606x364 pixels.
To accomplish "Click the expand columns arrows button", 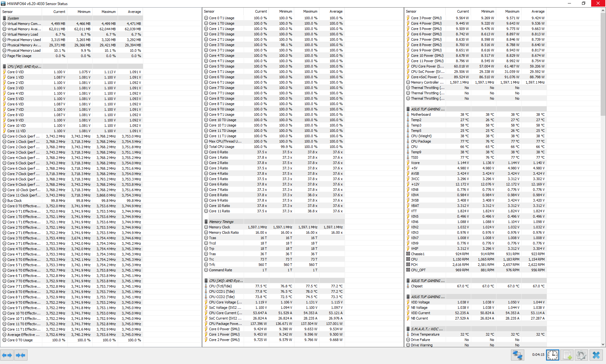I will (x=7, y=355).
